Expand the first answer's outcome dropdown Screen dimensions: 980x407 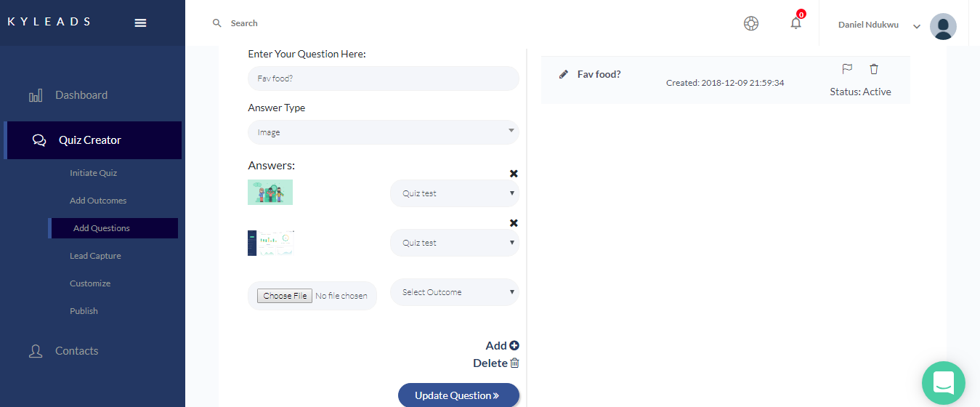click(455, 193)
